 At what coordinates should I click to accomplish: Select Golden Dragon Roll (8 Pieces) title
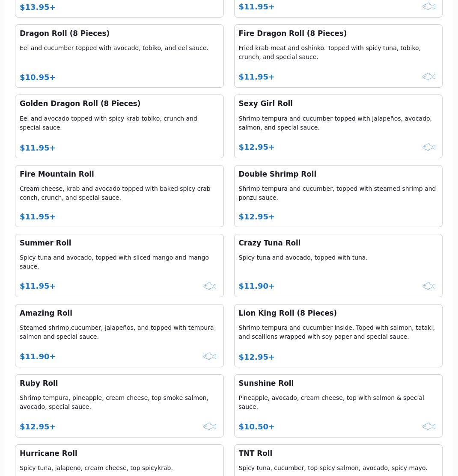pyautogui.click(x=80, y=103)
